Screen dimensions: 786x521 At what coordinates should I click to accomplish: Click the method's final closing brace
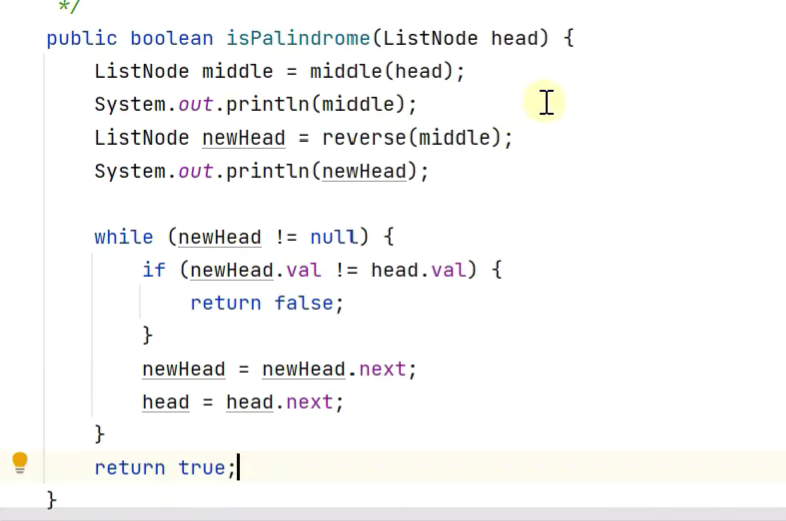click(51, 500)
